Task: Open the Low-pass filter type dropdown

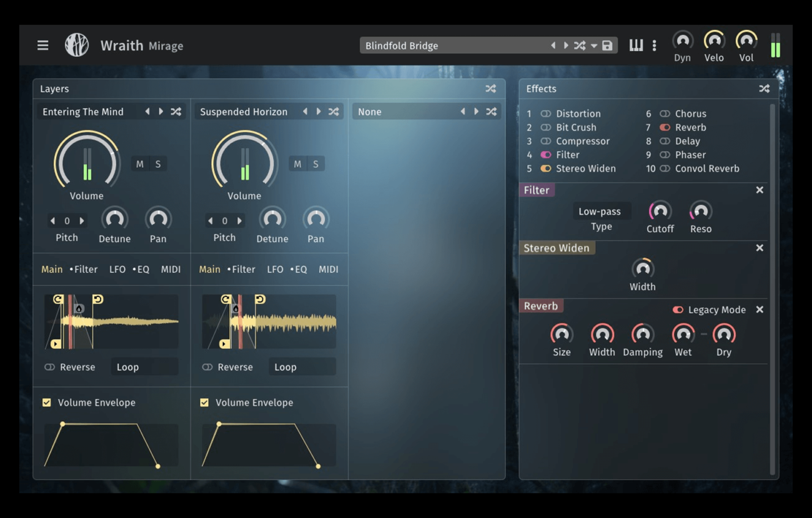Action: coord(600,212)
